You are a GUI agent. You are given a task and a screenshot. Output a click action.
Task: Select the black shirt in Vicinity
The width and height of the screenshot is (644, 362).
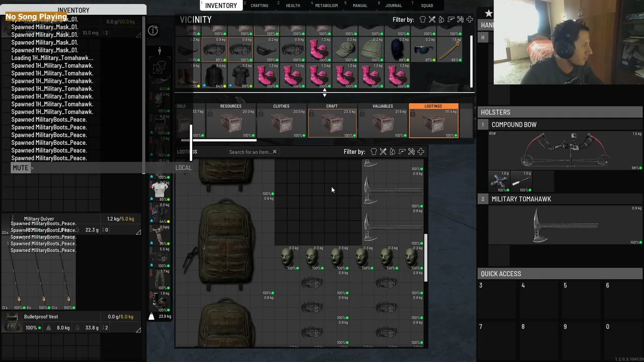pyautogui.click(x=240, y=76)
